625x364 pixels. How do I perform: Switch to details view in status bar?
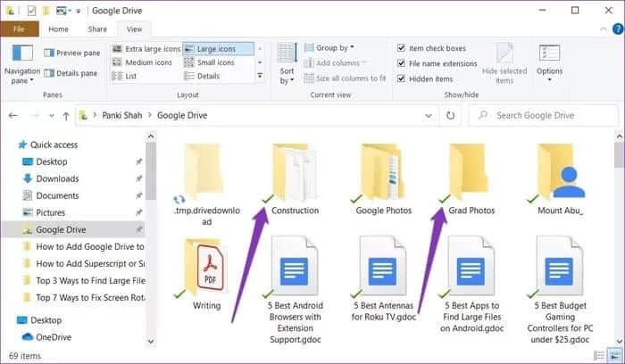[599, 355]
